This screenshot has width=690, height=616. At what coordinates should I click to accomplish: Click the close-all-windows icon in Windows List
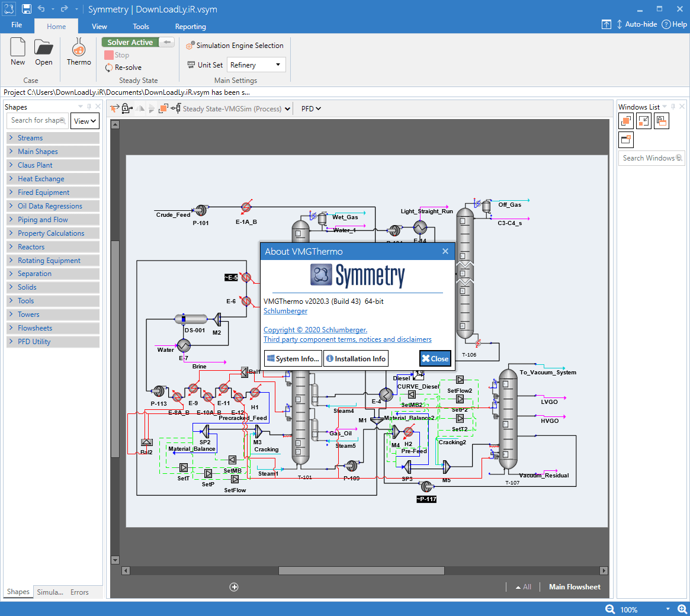click(x=626, y=139)
